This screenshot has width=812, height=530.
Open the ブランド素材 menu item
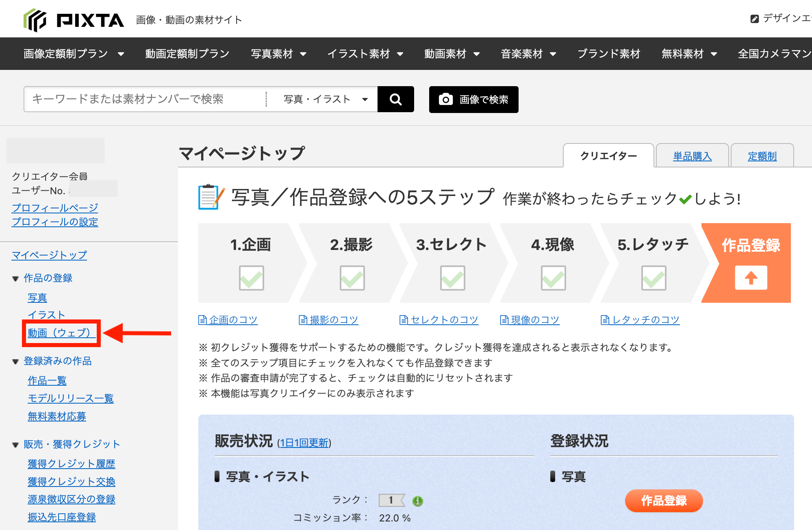point(608,54)
